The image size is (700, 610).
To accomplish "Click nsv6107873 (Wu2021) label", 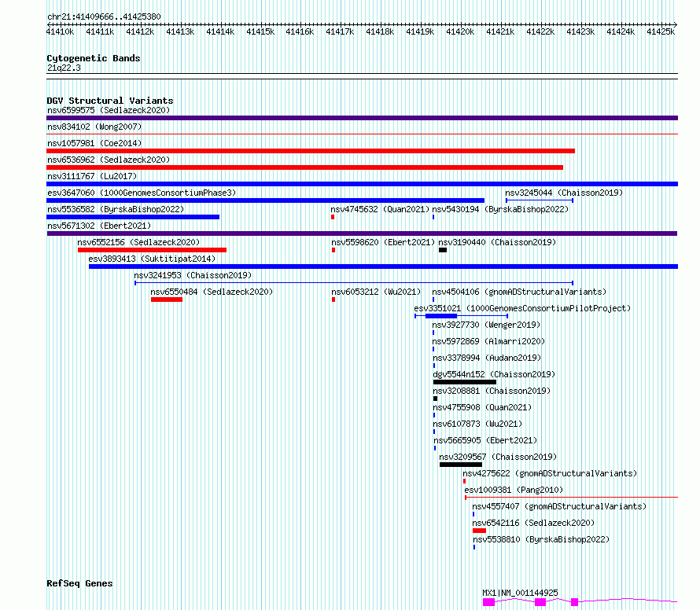I will (x=477, y=424).
